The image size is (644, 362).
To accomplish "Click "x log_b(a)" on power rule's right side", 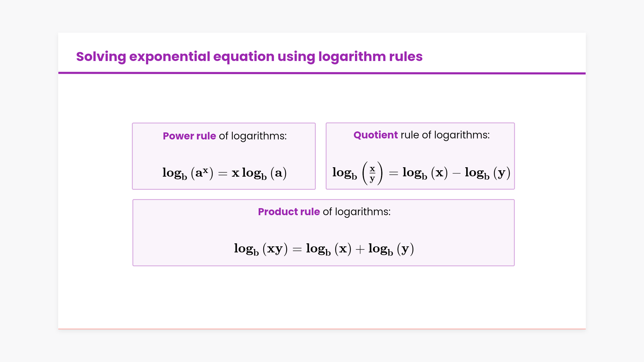I will [x=259, y=173].
